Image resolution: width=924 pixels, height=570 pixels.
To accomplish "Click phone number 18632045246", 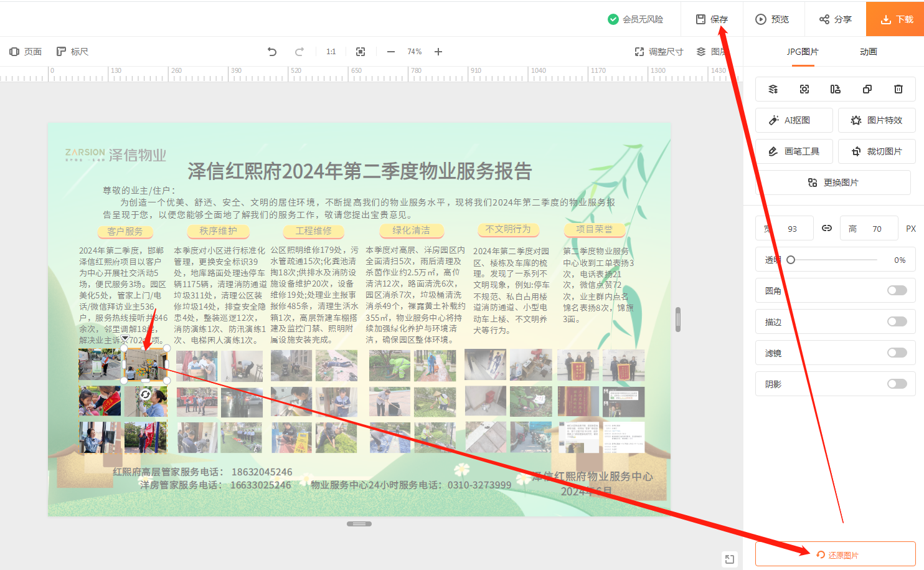I will (x=262, y=472).
